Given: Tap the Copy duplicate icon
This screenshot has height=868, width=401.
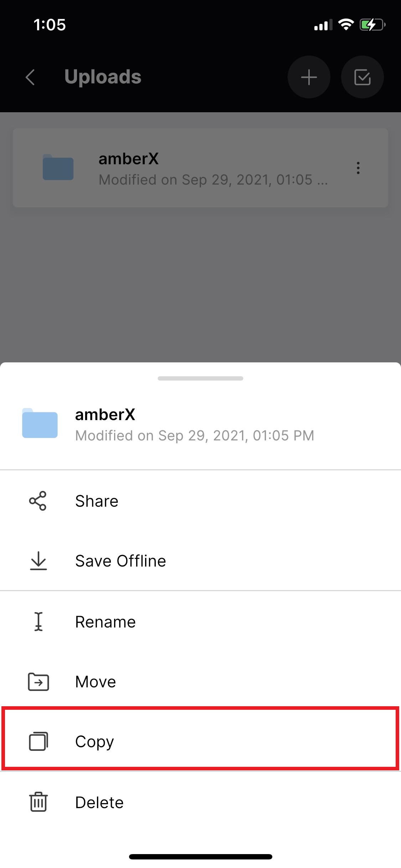Looking at the screenshot, I should coord(38,742).
